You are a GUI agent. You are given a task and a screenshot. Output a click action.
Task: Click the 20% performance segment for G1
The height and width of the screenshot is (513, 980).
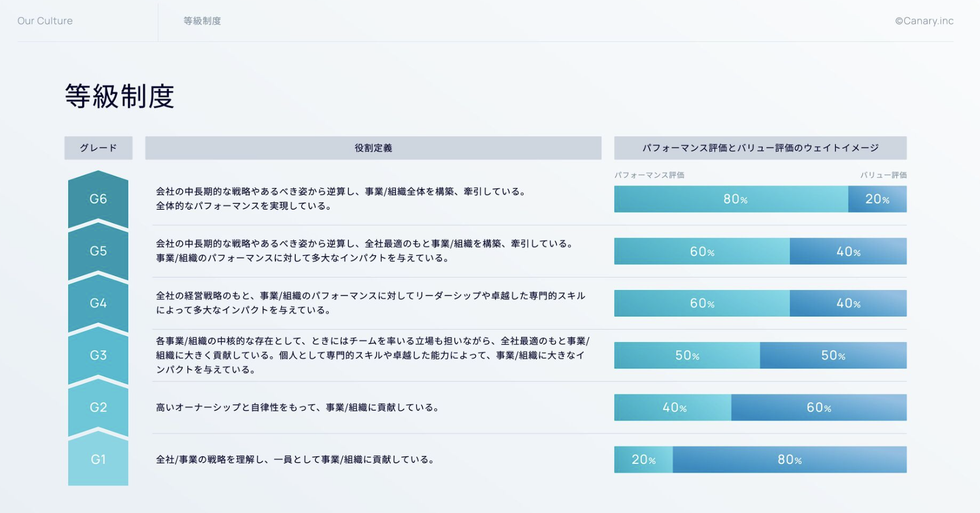click(643, 459)
